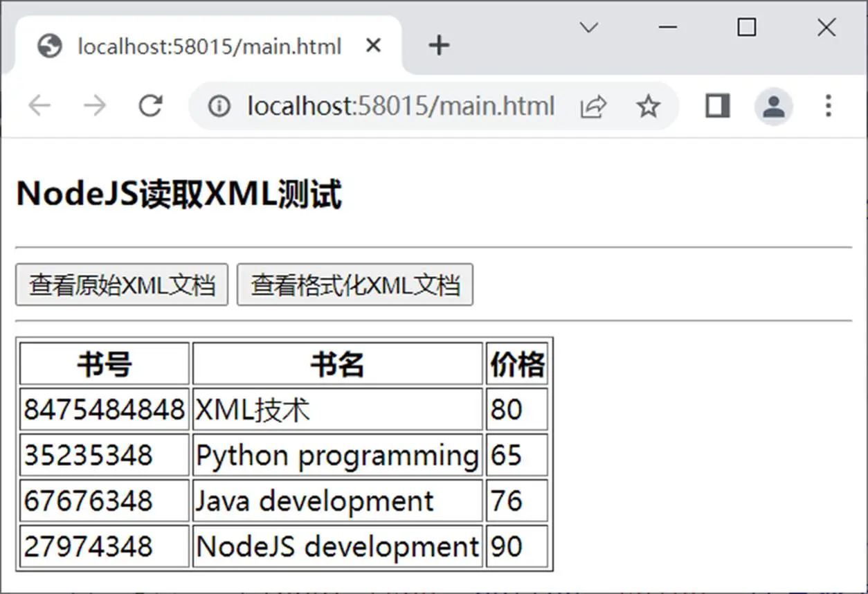This screenshot has height=594, width=868.
Task: Close the localhost:58015/main.html tab
Action: coord(373,46)
